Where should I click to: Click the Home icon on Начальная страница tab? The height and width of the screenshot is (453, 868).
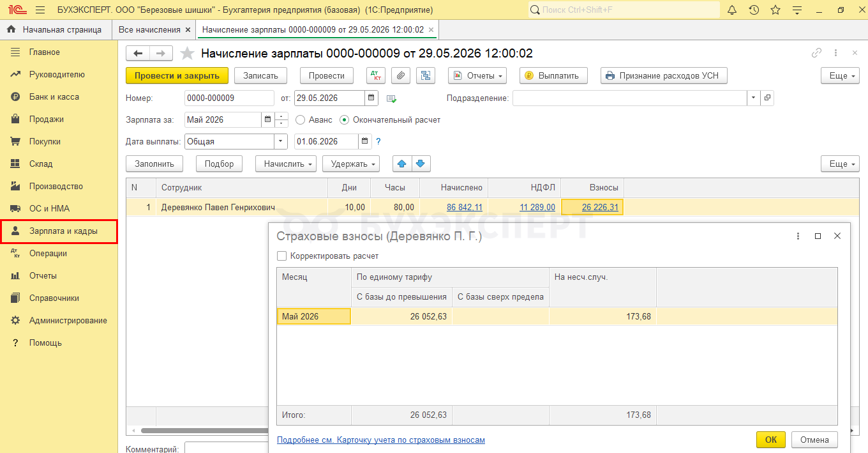click(x=11, y=29)
